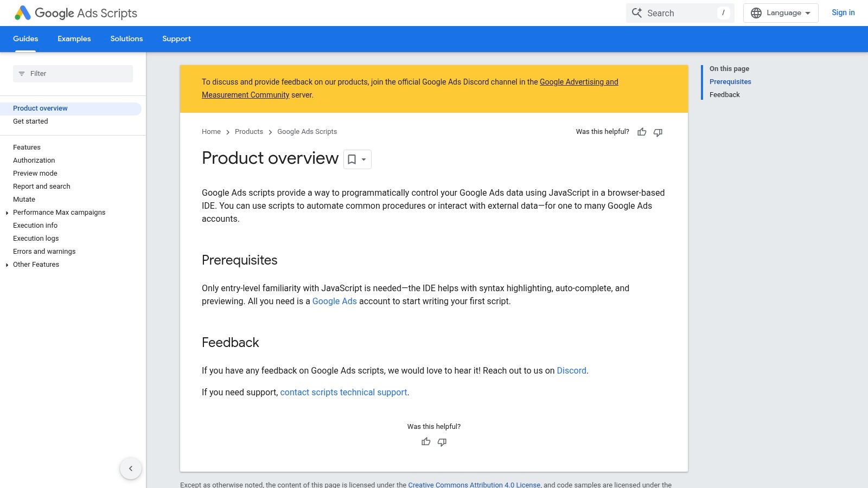This screenshot has width=868, height=488.
Task: Click the thumbs up icon near breadcrumbs
Action: (x=642, y=132)
